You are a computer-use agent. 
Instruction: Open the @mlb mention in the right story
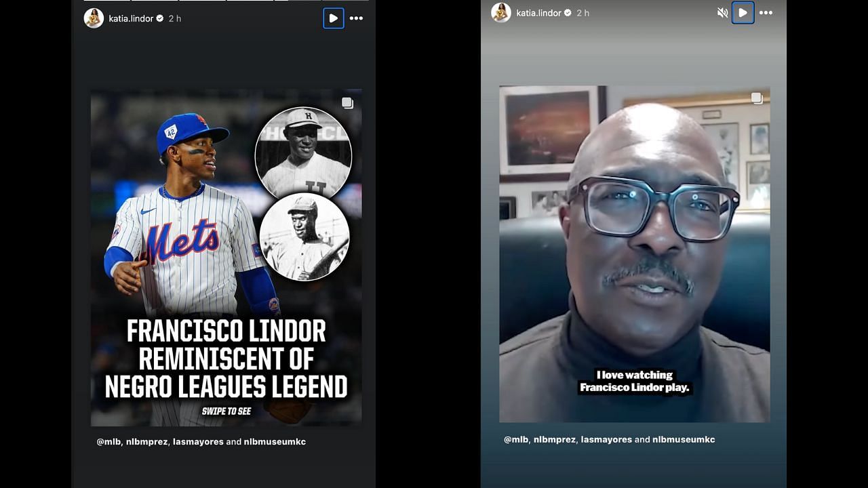(x=516, y=440)
